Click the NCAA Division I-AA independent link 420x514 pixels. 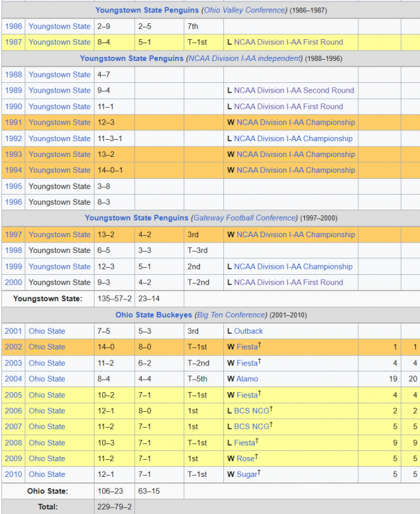pos(243,59)
